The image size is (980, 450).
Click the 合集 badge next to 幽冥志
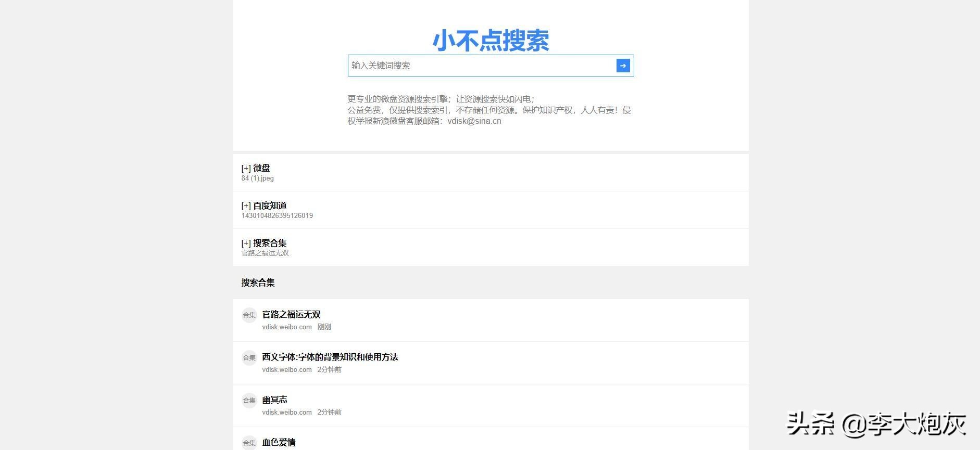(x=249, y=400)
